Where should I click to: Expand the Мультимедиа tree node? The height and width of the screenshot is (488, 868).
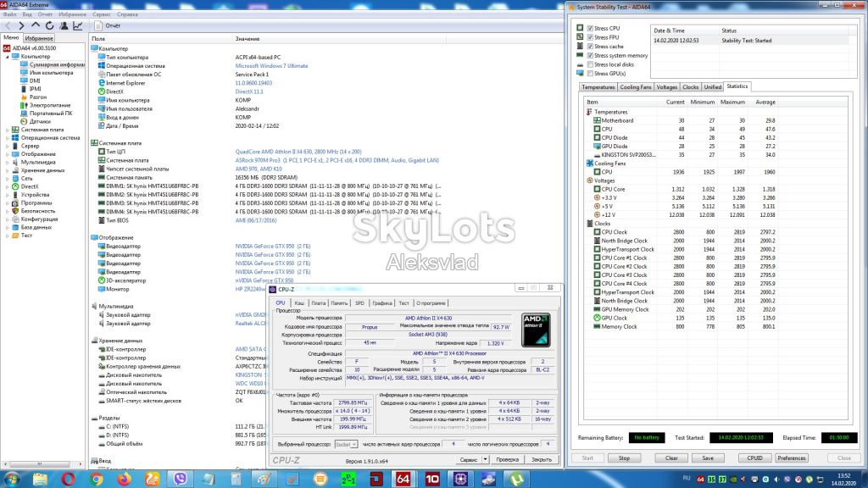[7, 162]
